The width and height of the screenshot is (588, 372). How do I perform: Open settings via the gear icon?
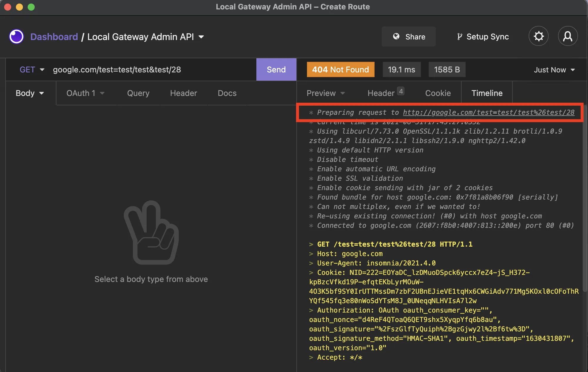[538, 36]
